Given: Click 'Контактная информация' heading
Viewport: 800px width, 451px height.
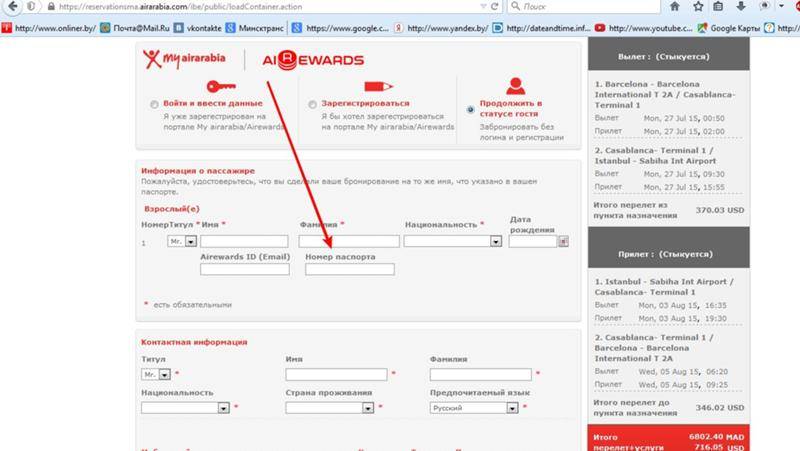Looking at the screenshot, I should (194, 342).
